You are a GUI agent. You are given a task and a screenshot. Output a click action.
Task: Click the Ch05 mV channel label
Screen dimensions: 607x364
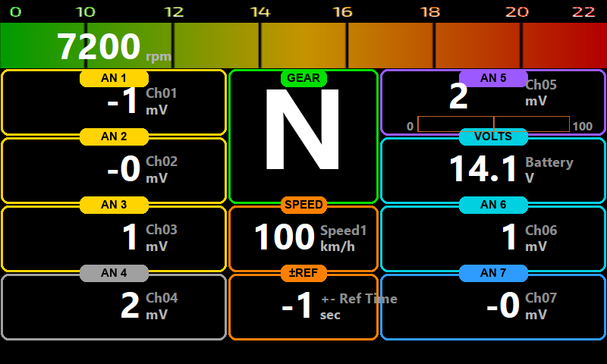pyautogui.click(x=541, y=93)
